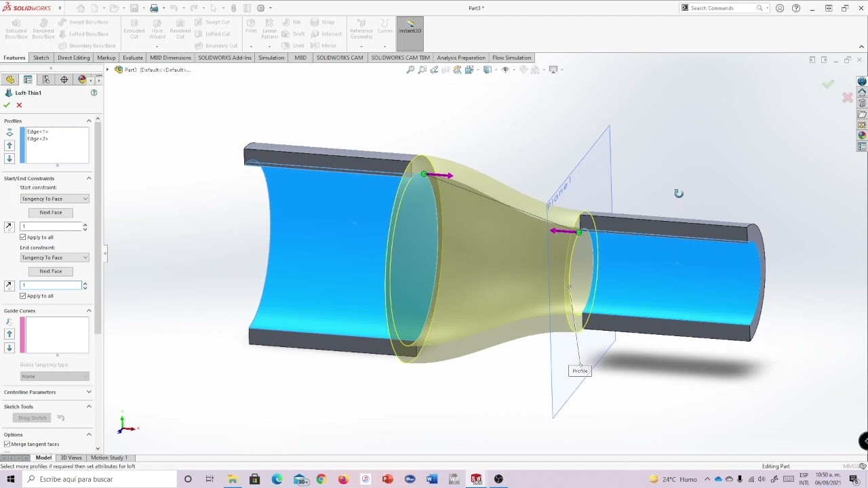Click the Next Face button under End constraint
This screenshot has width=868, height=488.
[51, 271]
